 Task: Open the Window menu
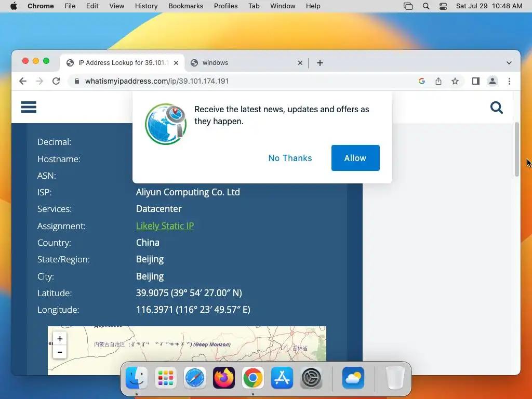283,6
